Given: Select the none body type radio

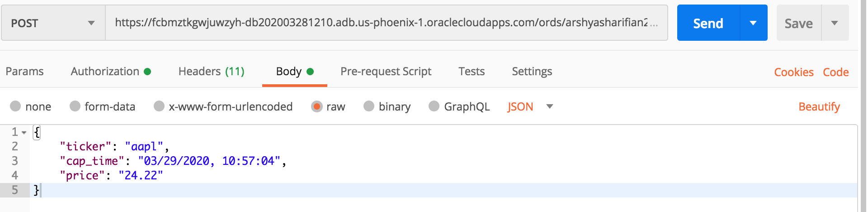Looking at the screenshot, I should click(15, 106).
